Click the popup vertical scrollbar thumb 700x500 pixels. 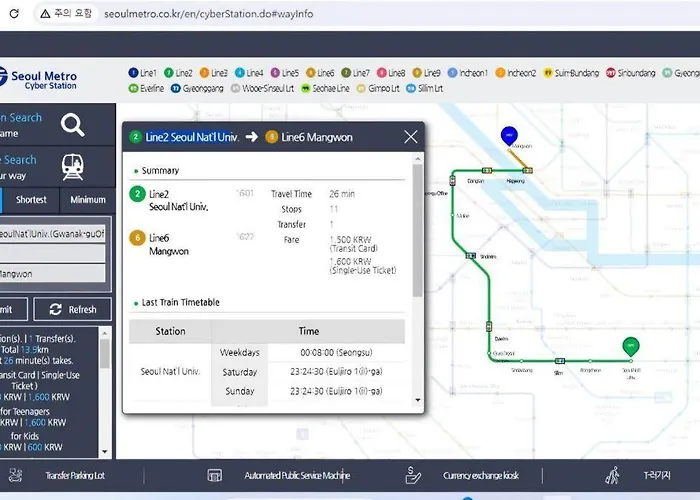coord(417,230)
